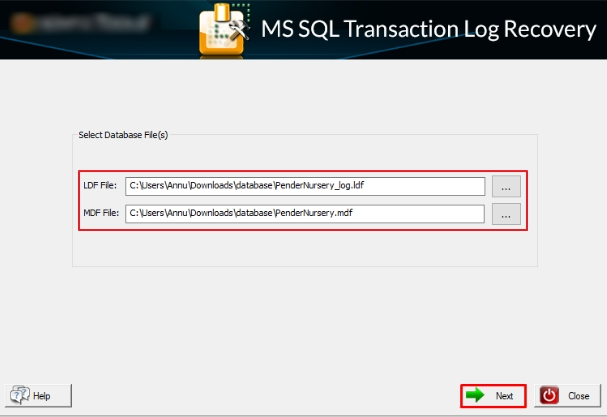Click the Select Database File(s) group title
Viewport: 607px width, 417px height.
123,135
